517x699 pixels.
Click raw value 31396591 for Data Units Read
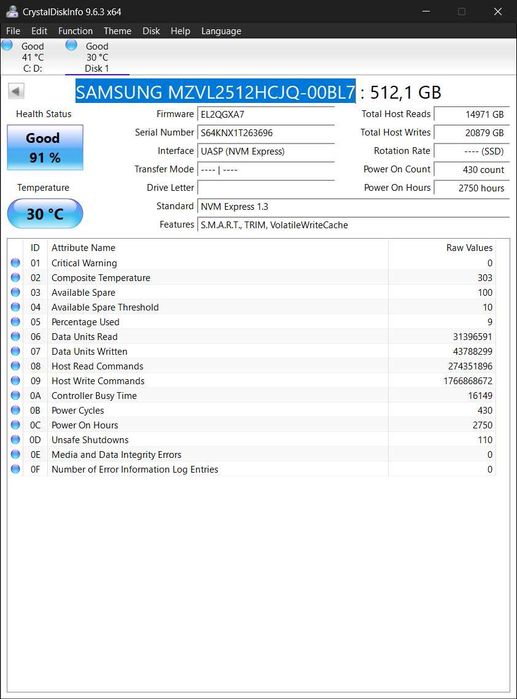472,337
